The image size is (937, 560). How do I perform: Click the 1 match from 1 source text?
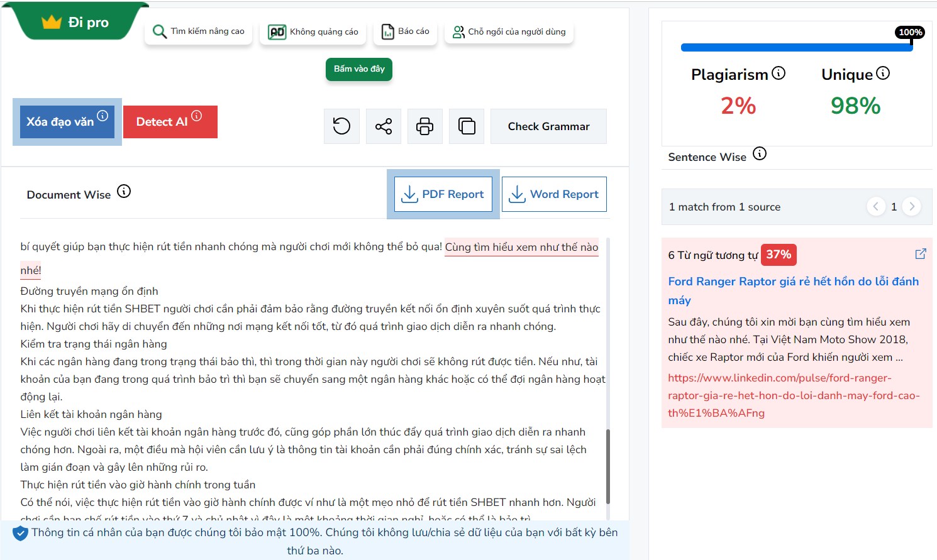point(724,207)
